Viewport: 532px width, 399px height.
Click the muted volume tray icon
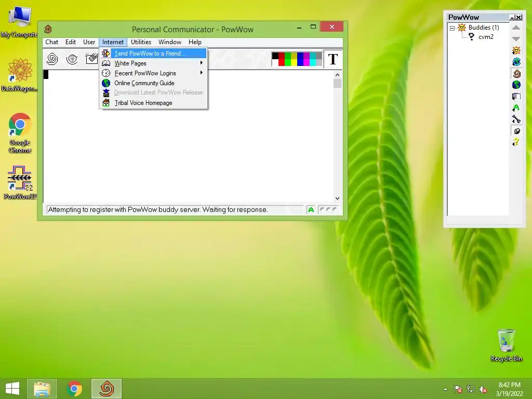click(x=483, y=389)
